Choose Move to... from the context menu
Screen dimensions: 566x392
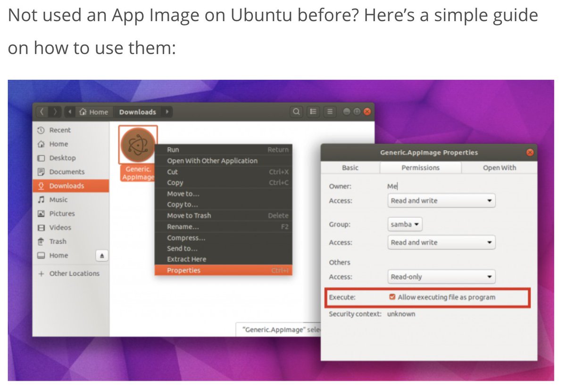pyautogui.click(x=224, y=194)
